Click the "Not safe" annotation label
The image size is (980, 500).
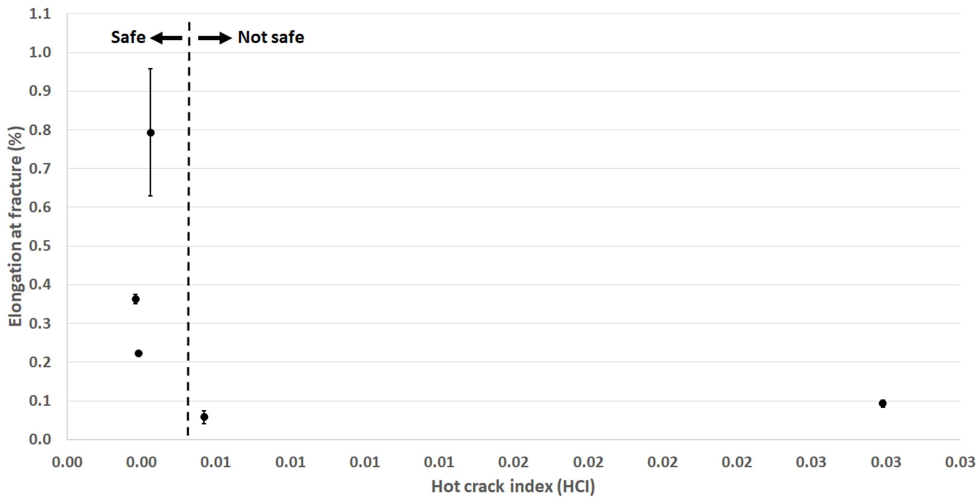point(271,37)
